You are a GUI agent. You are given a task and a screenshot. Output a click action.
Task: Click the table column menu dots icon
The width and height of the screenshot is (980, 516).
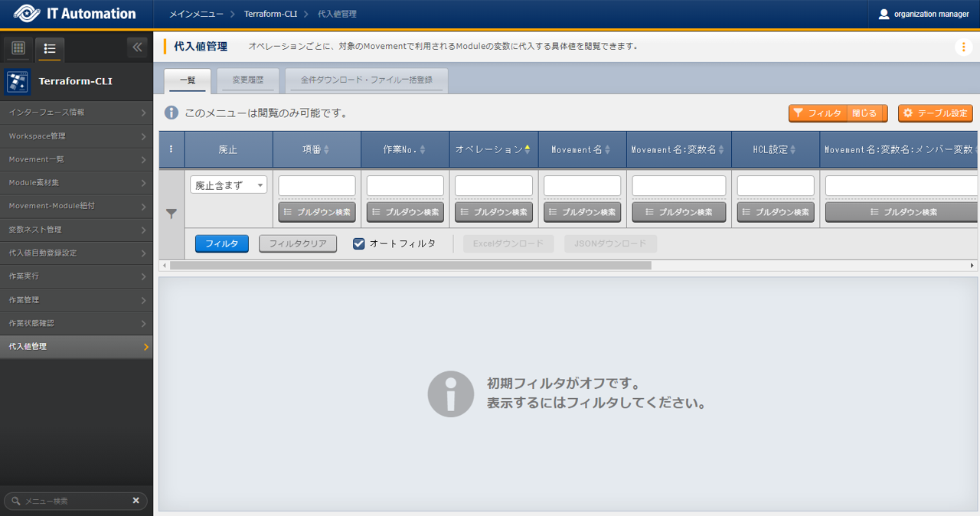[x=171, y=149]
